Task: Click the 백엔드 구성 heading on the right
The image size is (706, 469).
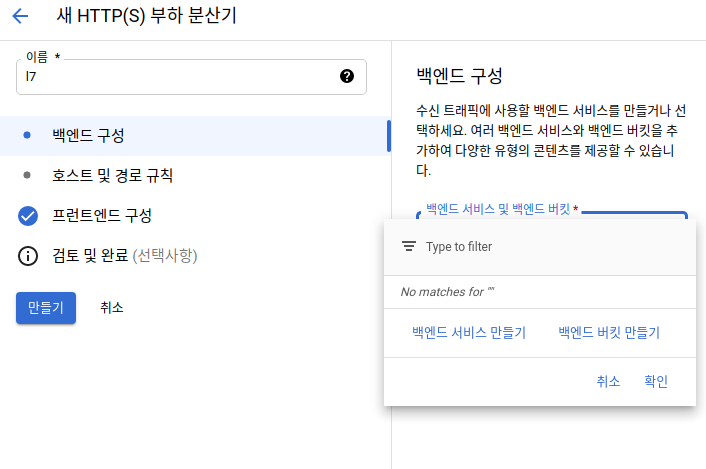Action: tap(459, 76)
